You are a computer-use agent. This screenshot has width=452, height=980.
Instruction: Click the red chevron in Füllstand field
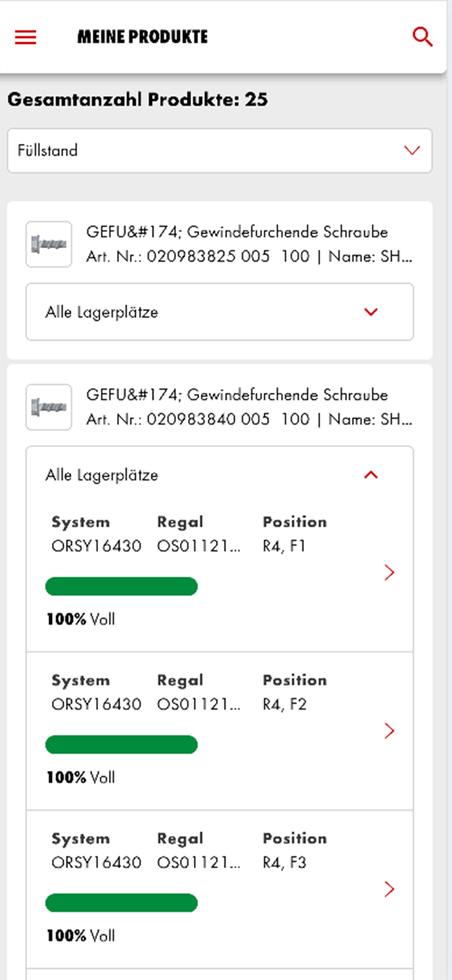412,150
